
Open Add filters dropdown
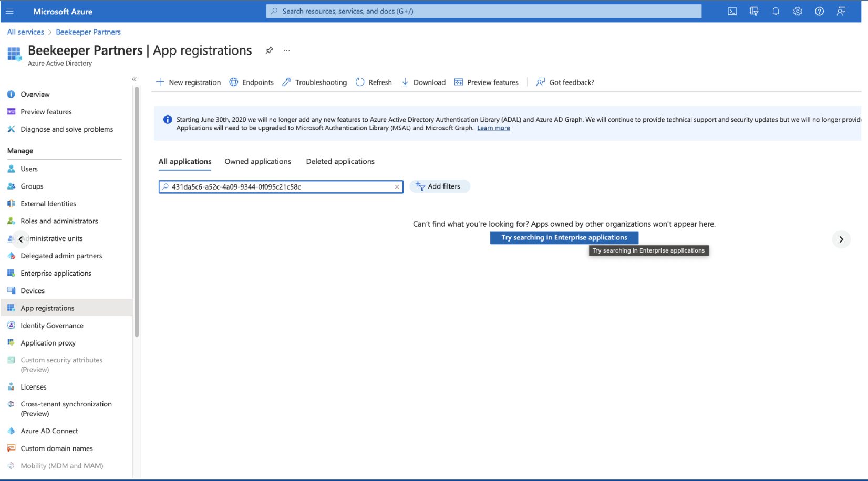click(440, 186)
